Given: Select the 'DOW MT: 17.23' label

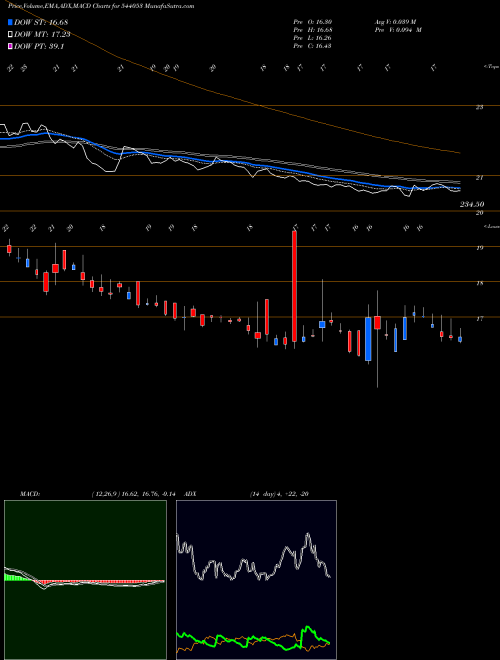Looking at the screenshot, I should [x=42, y=35].
